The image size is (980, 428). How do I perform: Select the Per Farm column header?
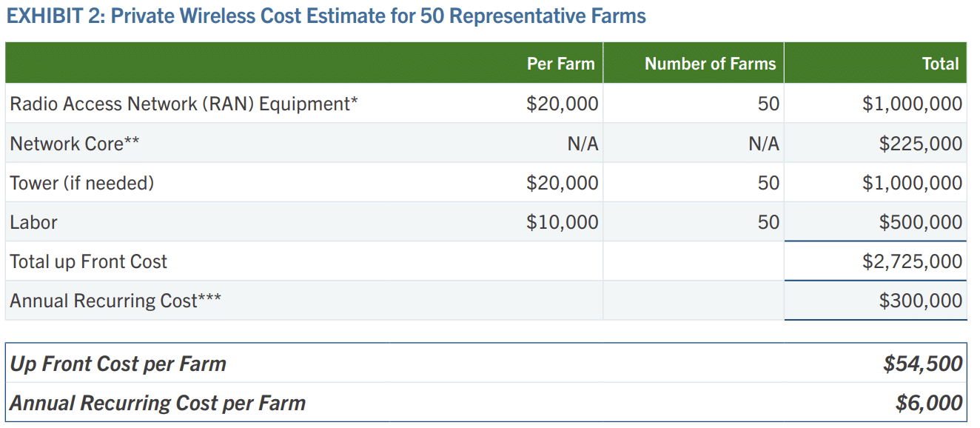(x=560, y=64)
